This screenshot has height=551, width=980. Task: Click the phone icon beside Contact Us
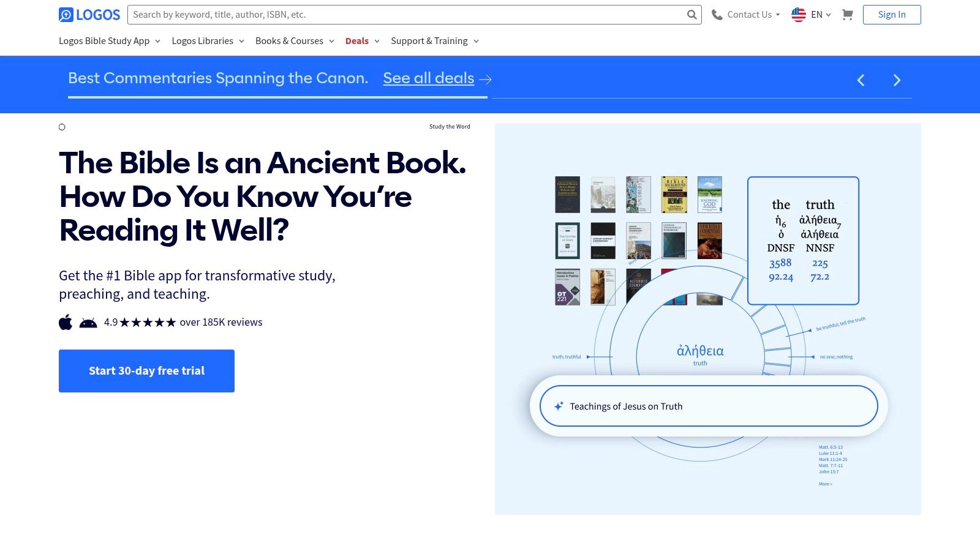(717, 15)
